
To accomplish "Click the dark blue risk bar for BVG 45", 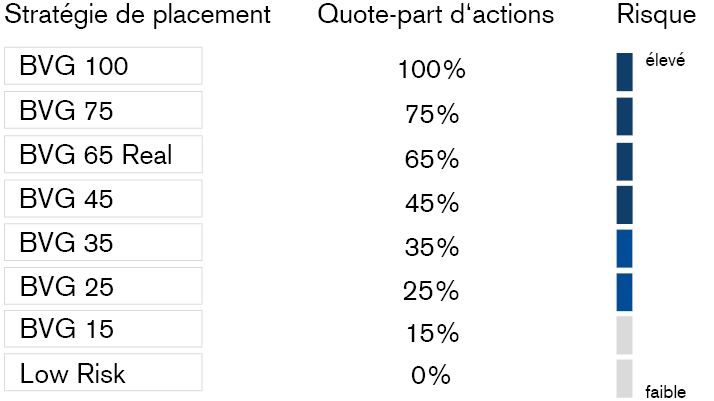I will (x=625, y=204).
